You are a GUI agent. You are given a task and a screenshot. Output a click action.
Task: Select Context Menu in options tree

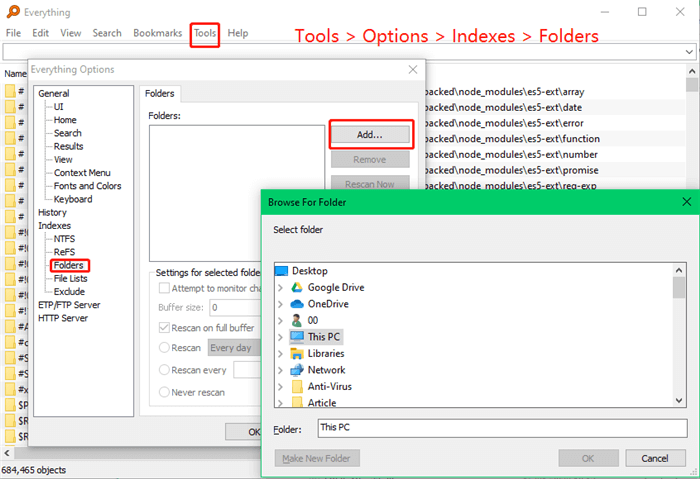pos(82,173)
